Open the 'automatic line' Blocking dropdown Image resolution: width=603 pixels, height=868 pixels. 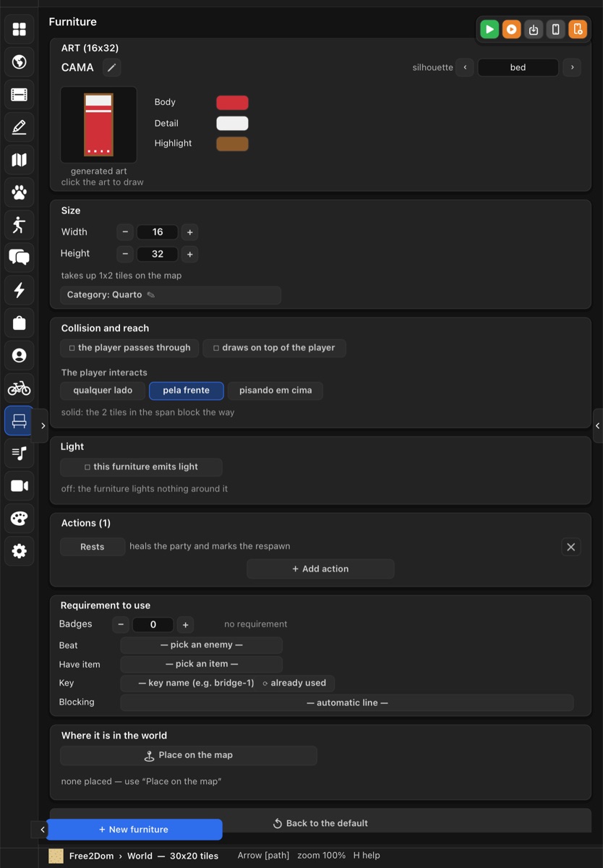point(347,703)
